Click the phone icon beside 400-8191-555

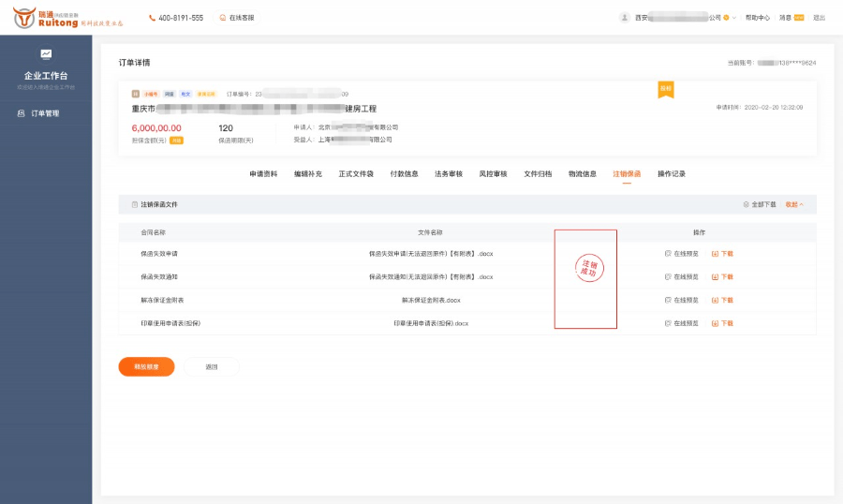click(152, 18)
